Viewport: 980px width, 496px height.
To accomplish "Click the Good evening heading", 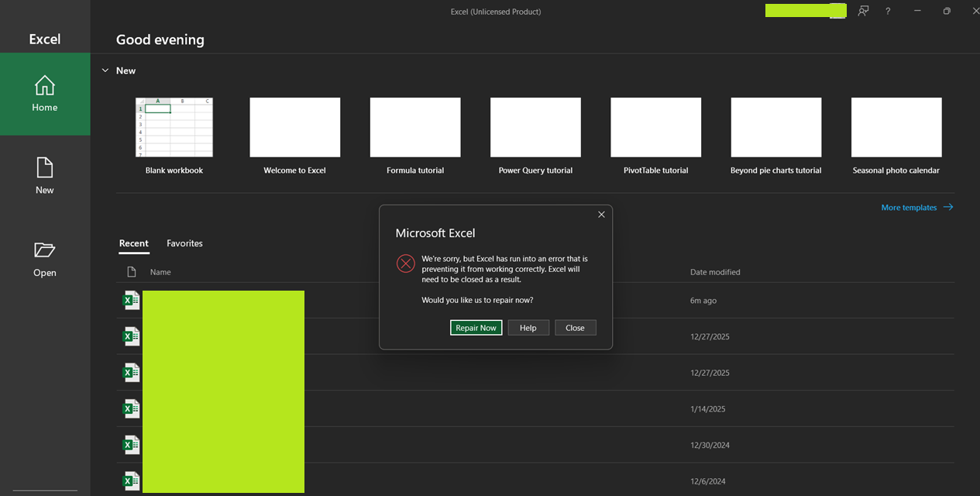I will [160, 40].
